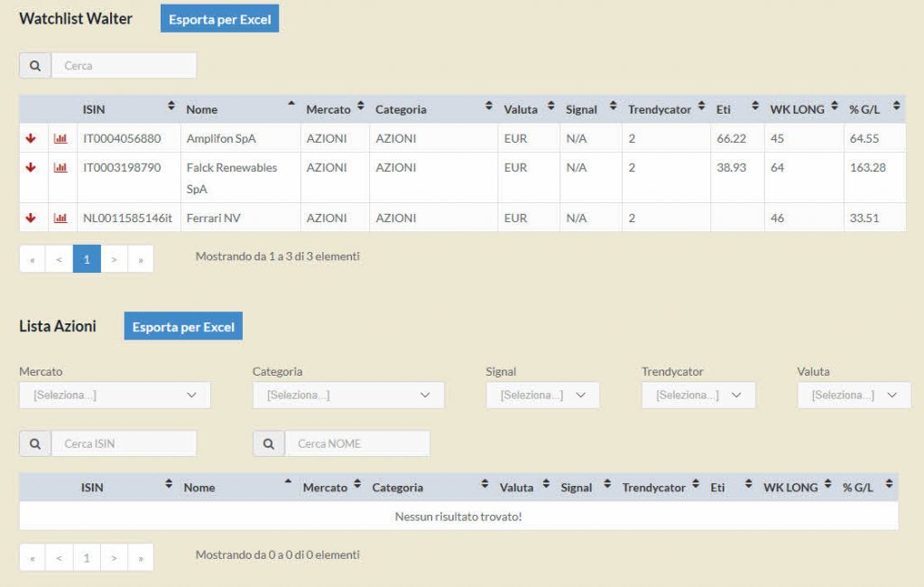
Task: Sort the watchlist by the % G/L column
Action: [873, 109]
